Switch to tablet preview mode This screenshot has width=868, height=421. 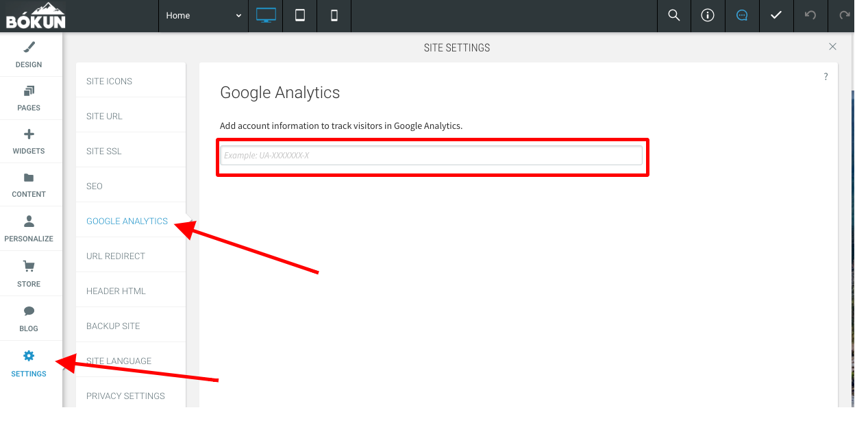point(300,15)
